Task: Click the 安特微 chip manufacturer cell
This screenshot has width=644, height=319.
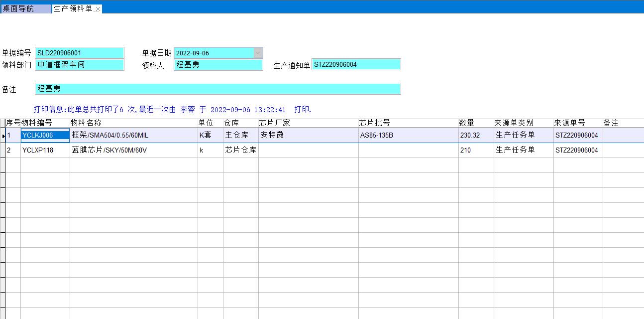Action: coord(308,135)
